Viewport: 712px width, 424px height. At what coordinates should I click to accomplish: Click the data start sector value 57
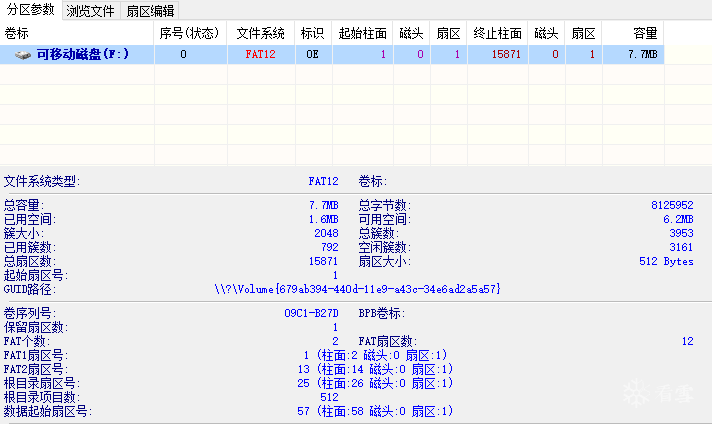click(303, 411)
